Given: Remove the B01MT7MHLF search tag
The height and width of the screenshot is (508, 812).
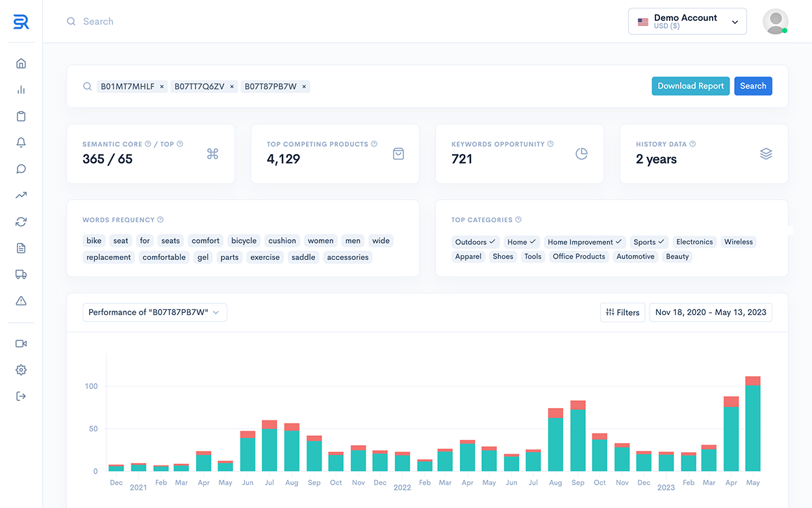Looking at the screenshot, I should point(162,86).
